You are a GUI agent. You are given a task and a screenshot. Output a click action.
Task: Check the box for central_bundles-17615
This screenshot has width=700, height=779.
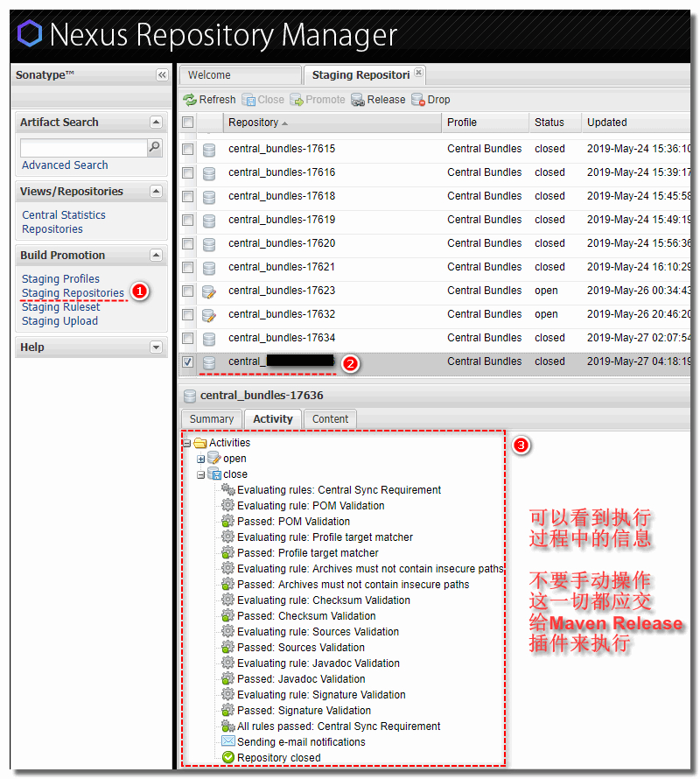[188, 149]
